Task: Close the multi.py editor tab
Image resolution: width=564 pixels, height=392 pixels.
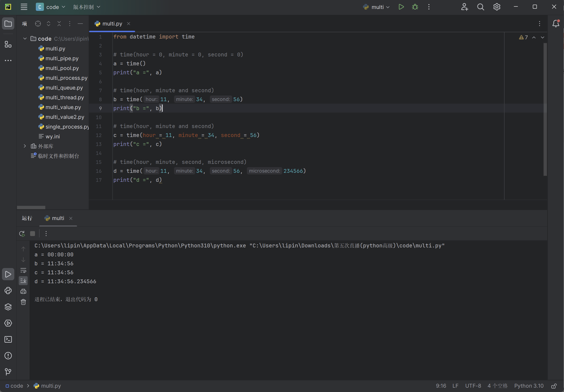Action: point(129,24)
